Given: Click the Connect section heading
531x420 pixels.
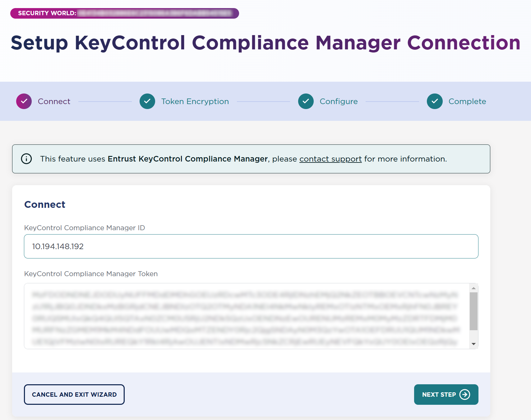Looking at the screenshot, I should point(45,204).
